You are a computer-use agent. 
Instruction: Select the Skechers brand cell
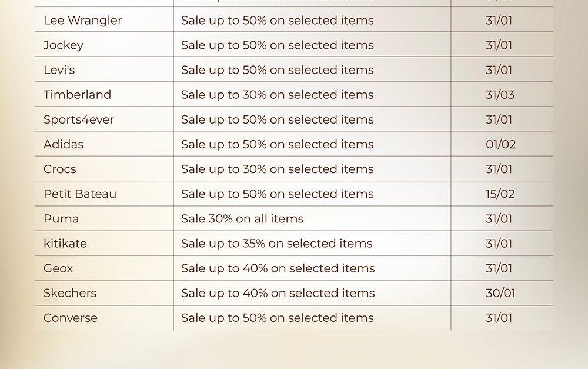(x=70, y=293)
